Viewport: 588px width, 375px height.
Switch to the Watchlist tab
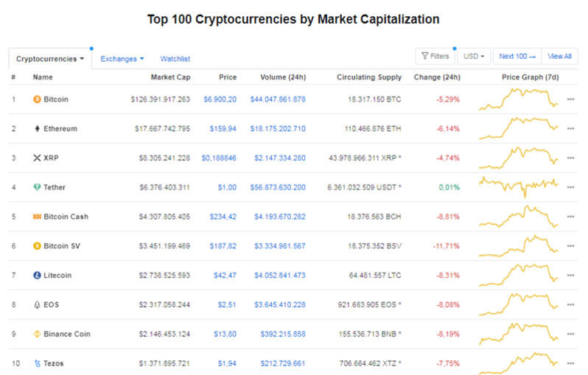point(175,58)
